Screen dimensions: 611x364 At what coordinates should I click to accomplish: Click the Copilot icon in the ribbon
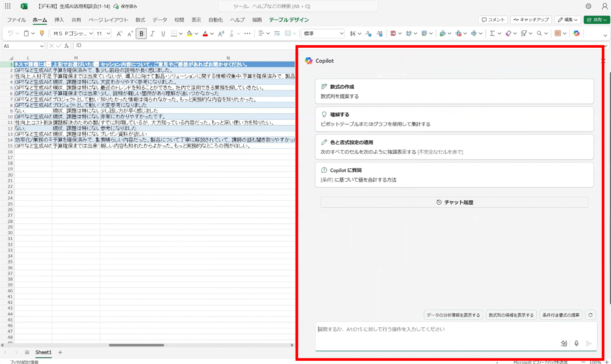tap(576, 33)
